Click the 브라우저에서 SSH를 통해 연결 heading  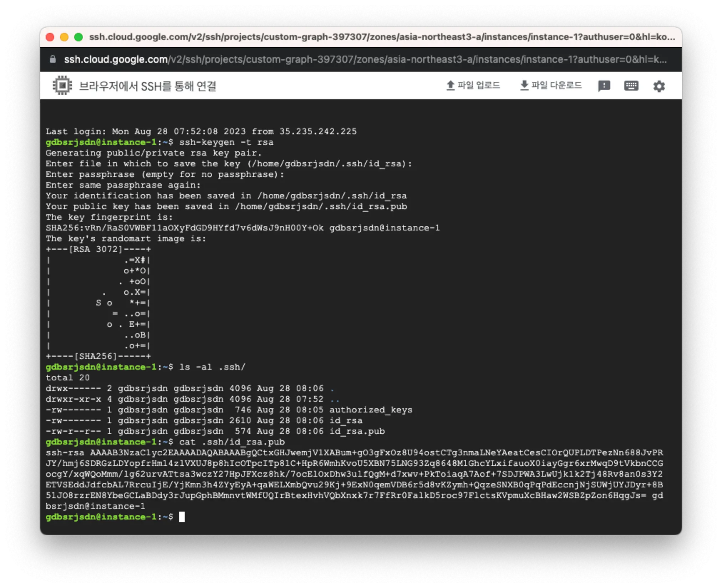pyautogui.click(x=147, y=86)
